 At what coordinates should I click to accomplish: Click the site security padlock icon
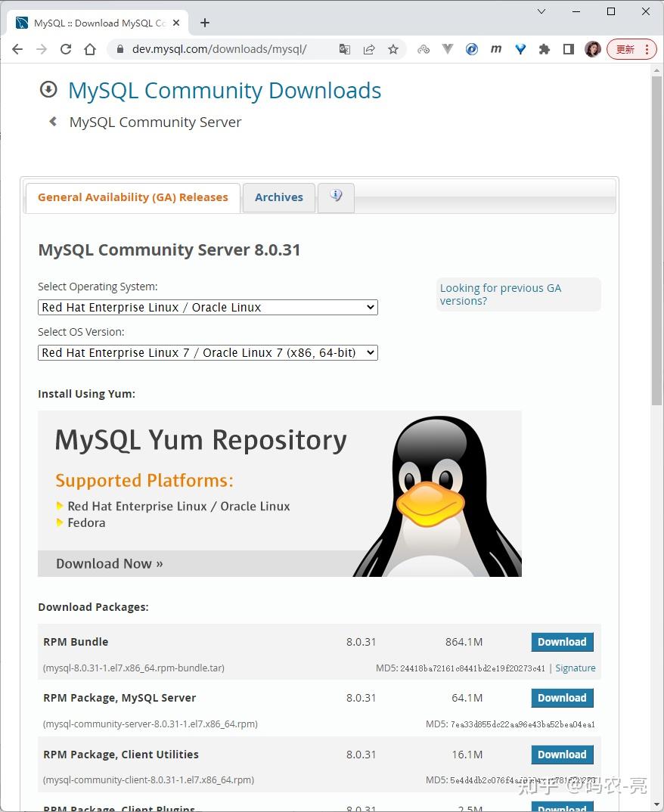pos(120,48)
